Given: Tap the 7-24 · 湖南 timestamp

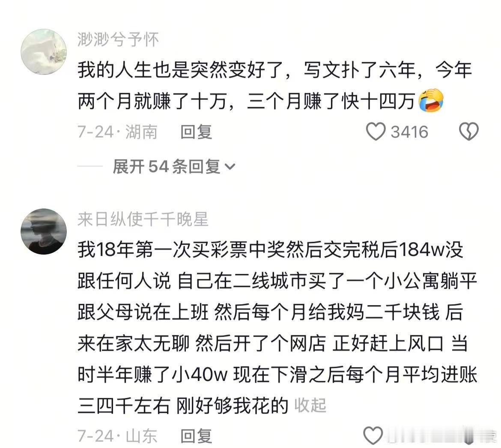Looking at the screenshot, I should [118, 132].
